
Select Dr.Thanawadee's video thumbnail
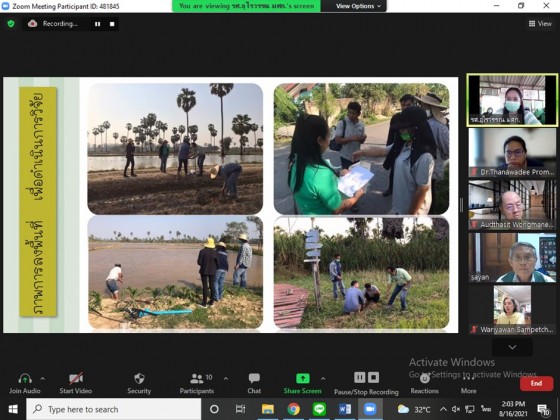coord(512,153)
